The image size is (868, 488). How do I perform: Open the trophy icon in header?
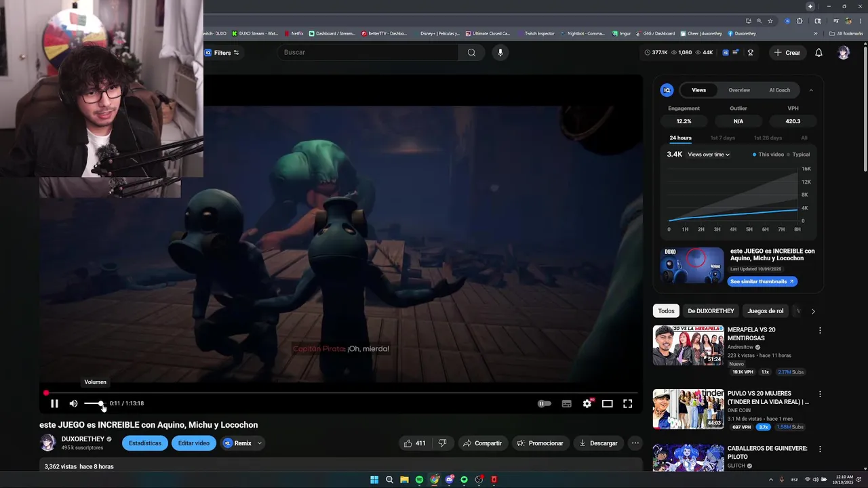(x=751, y=52)
